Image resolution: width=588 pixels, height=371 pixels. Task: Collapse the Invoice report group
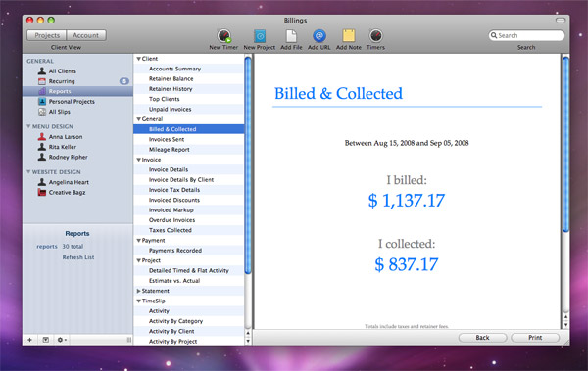coord(138,160)
